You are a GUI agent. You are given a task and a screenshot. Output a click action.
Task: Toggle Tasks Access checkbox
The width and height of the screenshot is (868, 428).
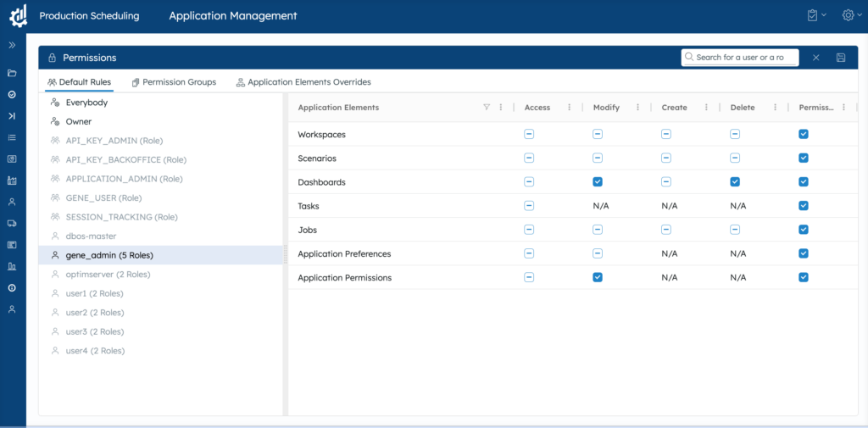point(529,205)
